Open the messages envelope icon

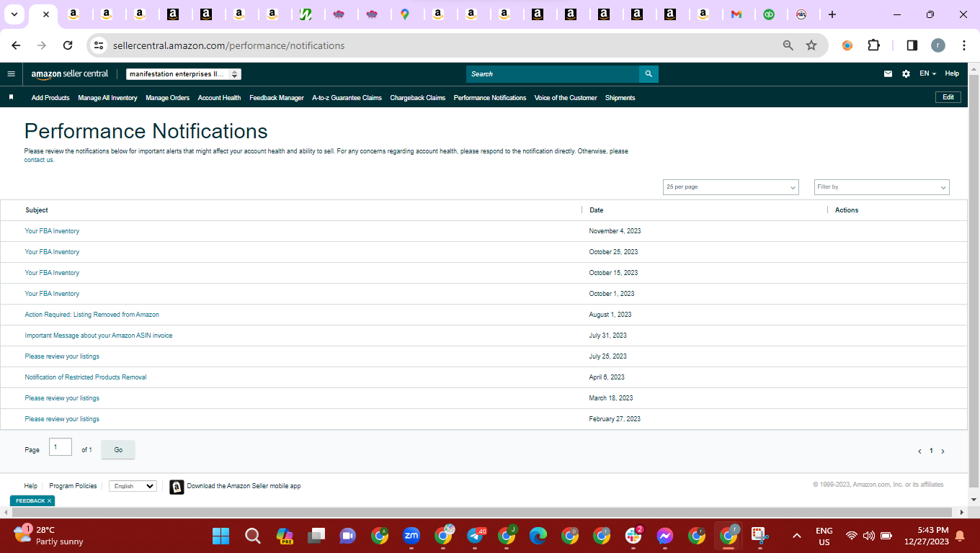pos(888,73)
